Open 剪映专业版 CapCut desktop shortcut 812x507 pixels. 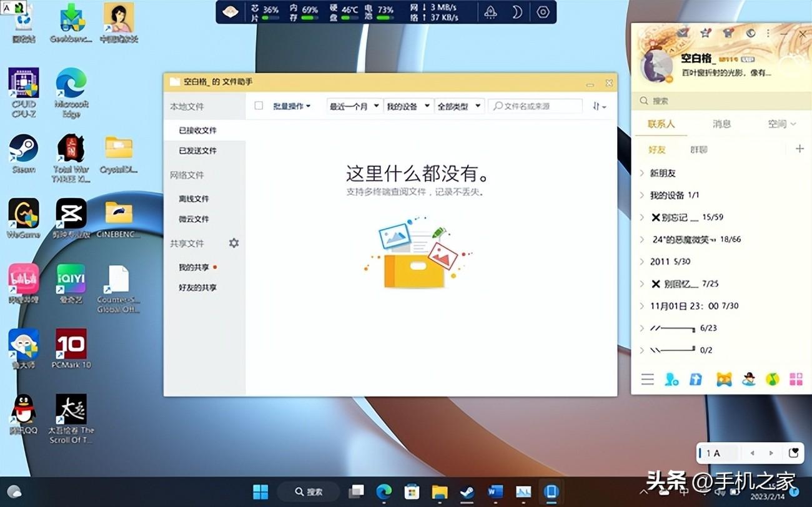(71, 219)
